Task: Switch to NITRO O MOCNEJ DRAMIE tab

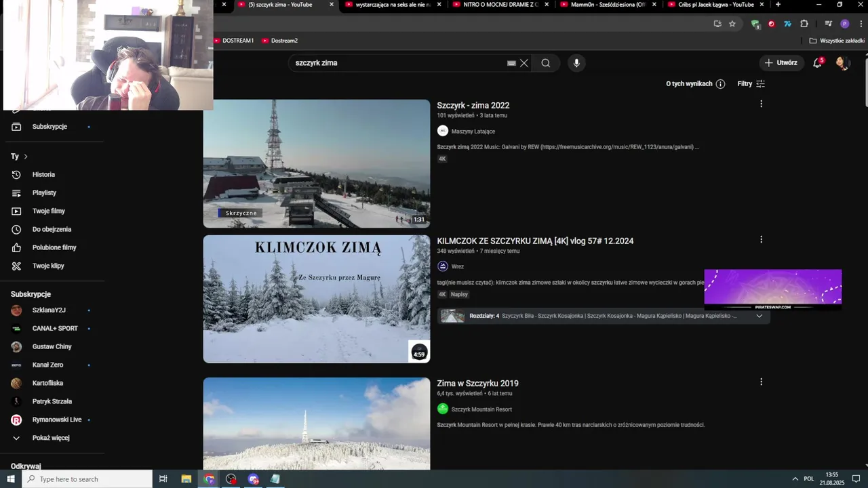Action: [x=501, y=5]
